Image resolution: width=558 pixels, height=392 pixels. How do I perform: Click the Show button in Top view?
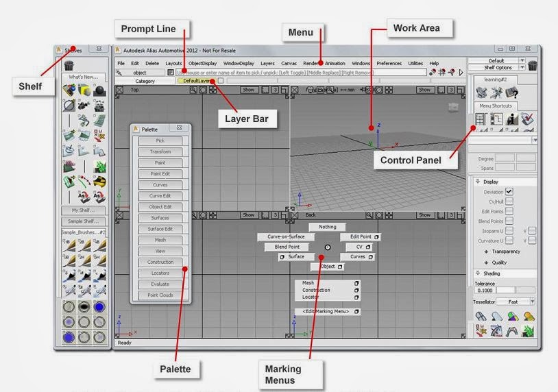[x=248, y=90]
